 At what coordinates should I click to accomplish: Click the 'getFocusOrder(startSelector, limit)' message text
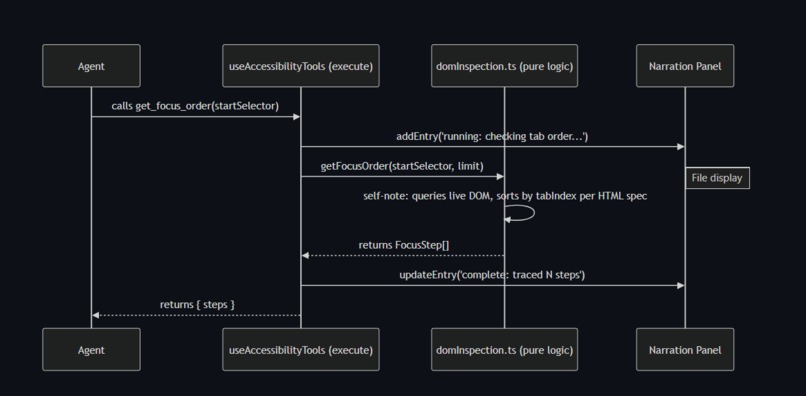click(402, 166)
